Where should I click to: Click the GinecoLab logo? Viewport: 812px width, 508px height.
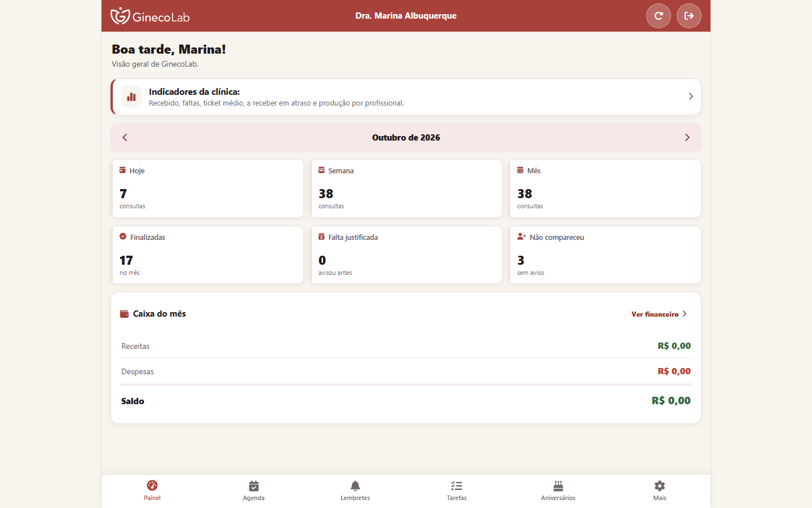150,16
